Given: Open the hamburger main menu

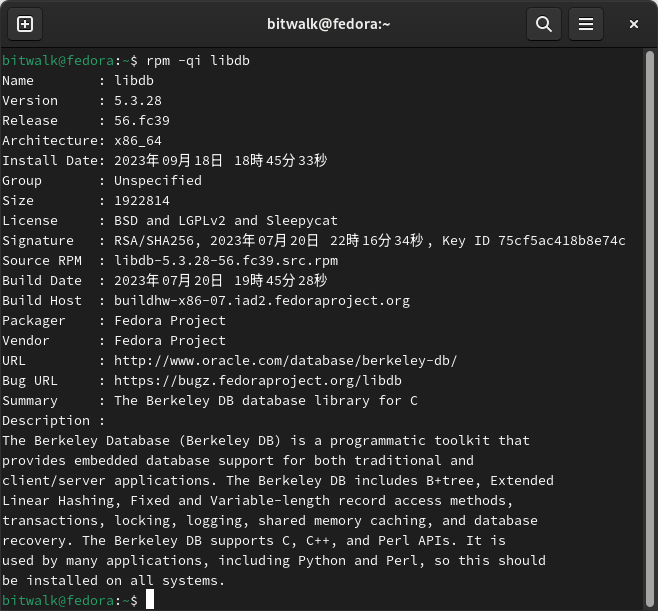Looking at the screenshot, I should (586, 24).
